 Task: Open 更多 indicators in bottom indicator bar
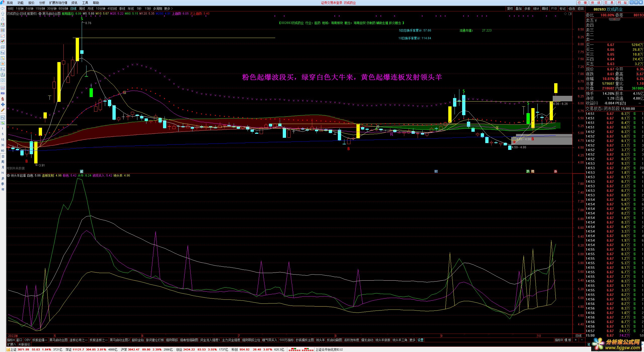coord(412,340)
